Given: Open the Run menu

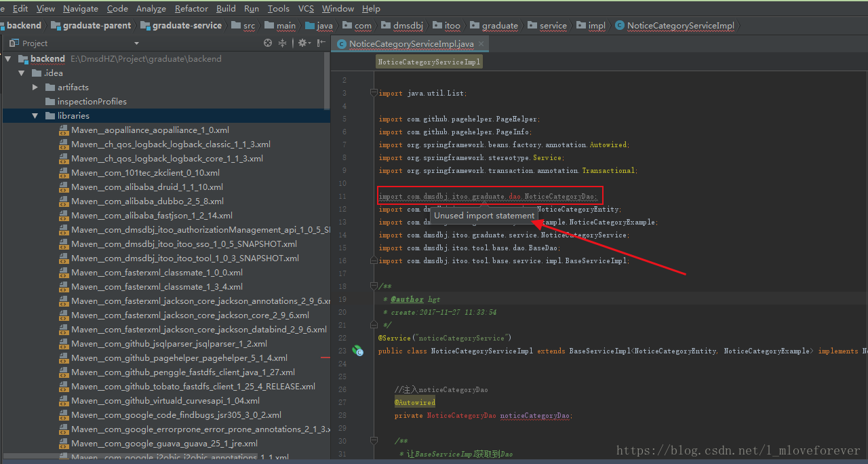Looking at the screenshot, I should (x=252, y=9).
